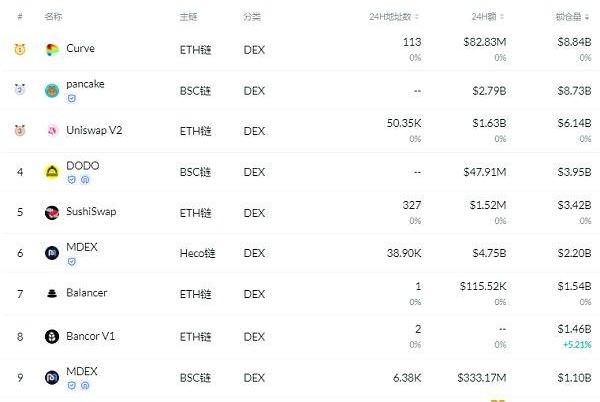Click the pancake logo icon
The width and height of the screenshot is (600, 402).
click(x=52, y=90)
